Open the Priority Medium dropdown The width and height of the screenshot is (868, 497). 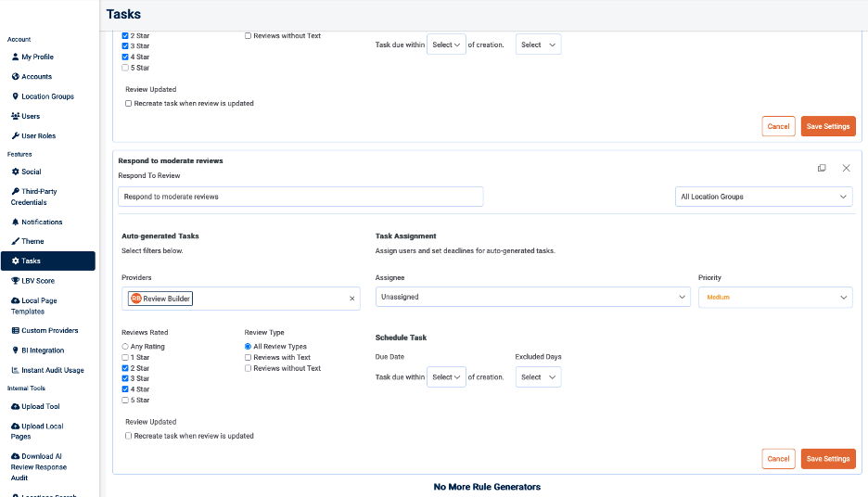tap(774, 298)
